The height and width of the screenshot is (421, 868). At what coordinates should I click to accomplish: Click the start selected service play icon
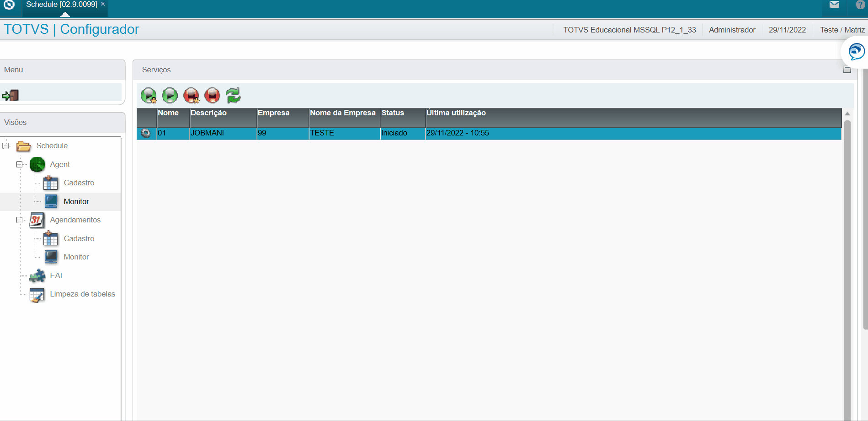[170, 96]
